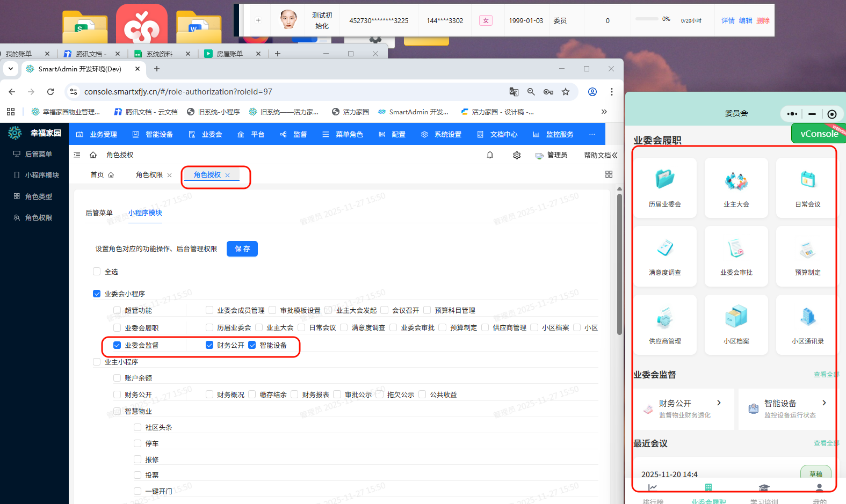Open the 业委会 top navigation menu

pyautogui.click(x=205, y=134)
